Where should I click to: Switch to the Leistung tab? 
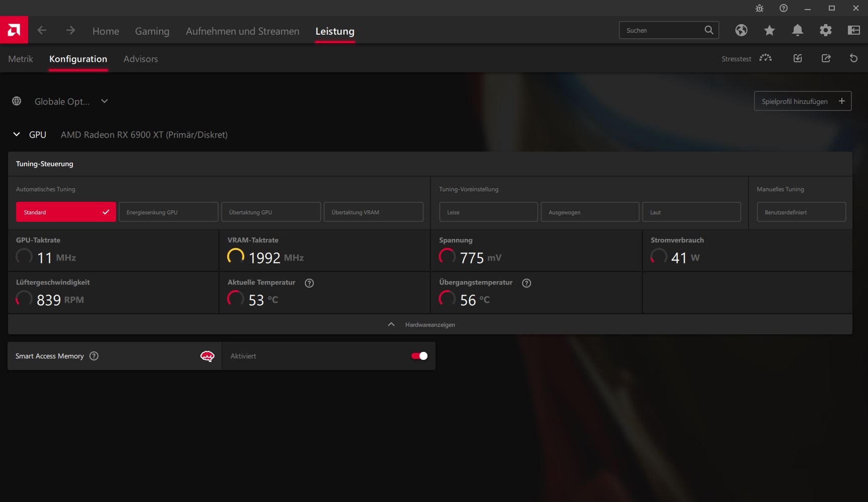point(335,31)
